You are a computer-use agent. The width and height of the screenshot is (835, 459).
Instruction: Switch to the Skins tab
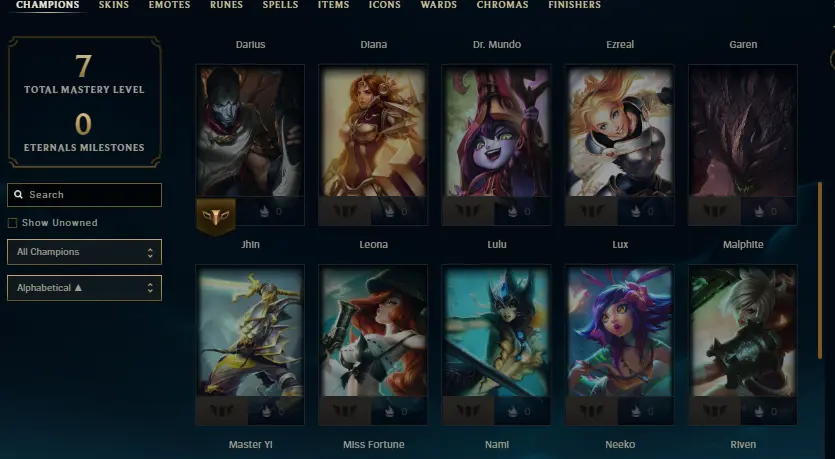[x=113, y=5]
